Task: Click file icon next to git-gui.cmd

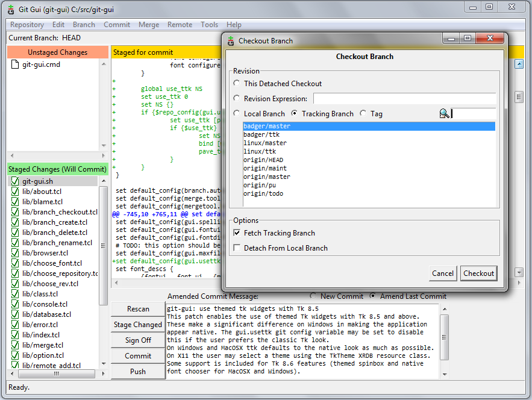Action: (15, 64)
